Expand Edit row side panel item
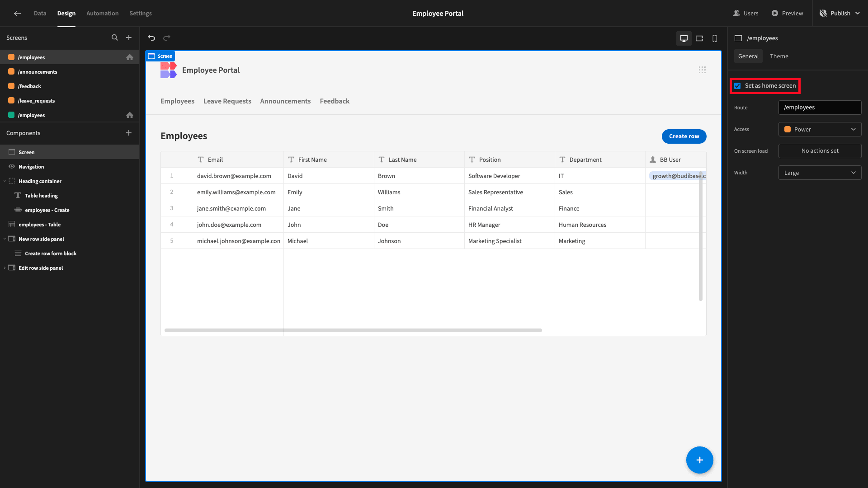 (x=5, y=268)
